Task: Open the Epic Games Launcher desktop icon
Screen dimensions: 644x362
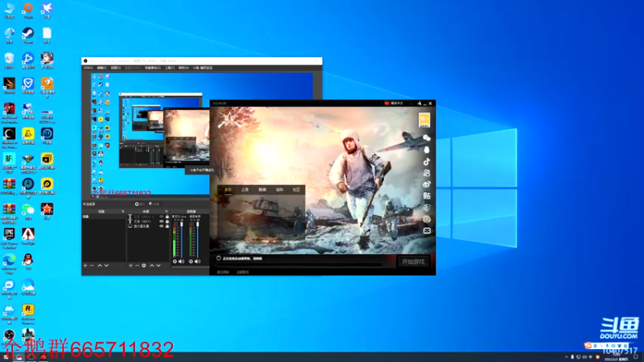Action: coord(9,238)
